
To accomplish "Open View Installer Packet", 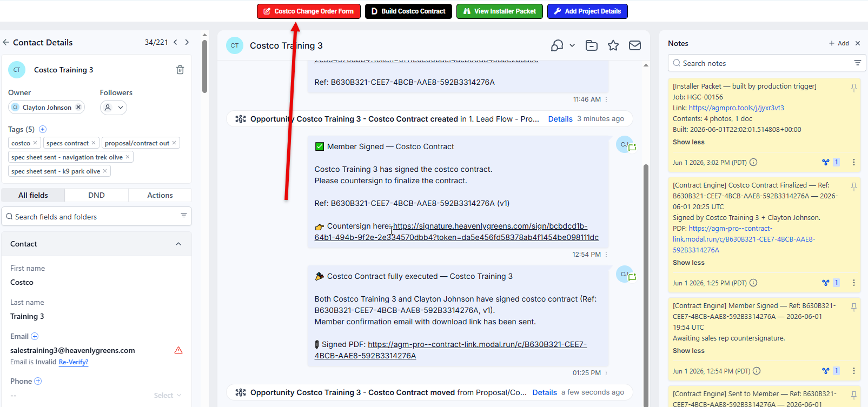I will [x=500, y=11].
